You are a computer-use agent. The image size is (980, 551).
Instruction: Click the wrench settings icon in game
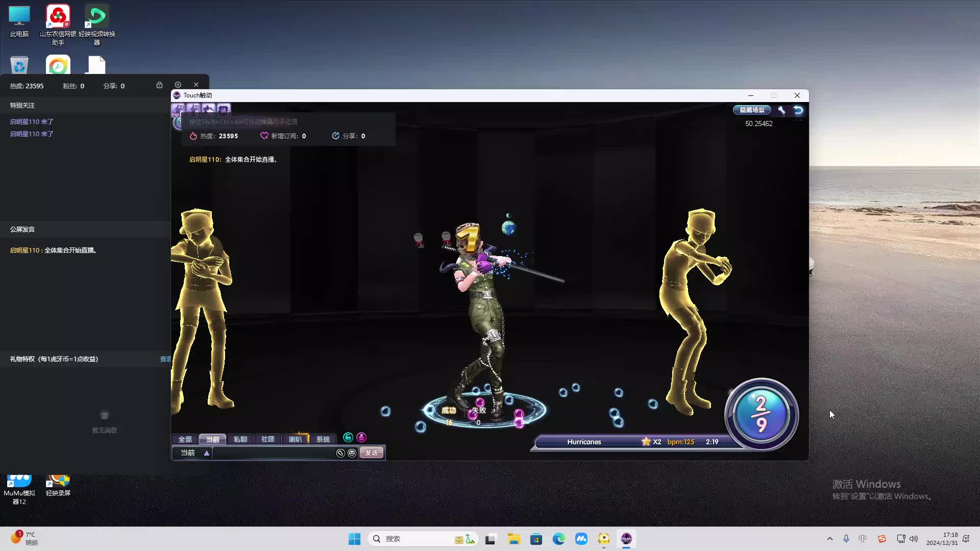tap(781, 110)
